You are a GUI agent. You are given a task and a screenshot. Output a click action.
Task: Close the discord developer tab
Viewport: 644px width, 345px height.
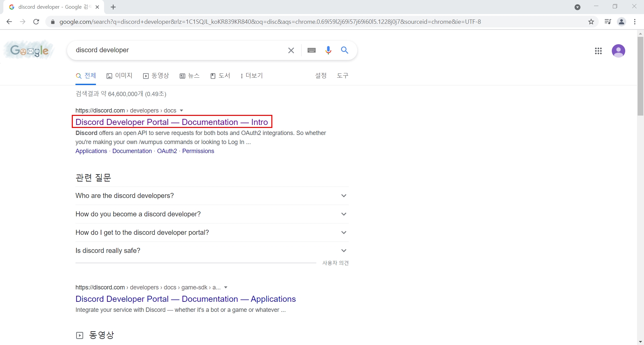[x=97, y=7]
